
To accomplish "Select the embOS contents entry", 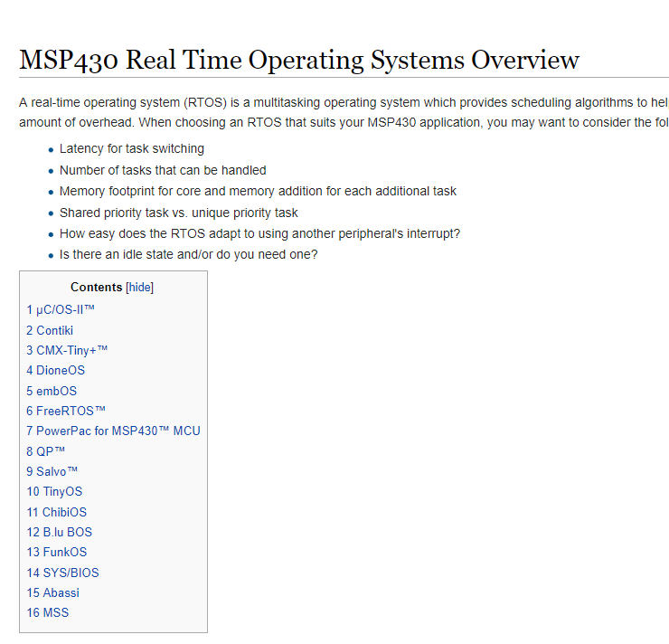I will pos(52,391).
